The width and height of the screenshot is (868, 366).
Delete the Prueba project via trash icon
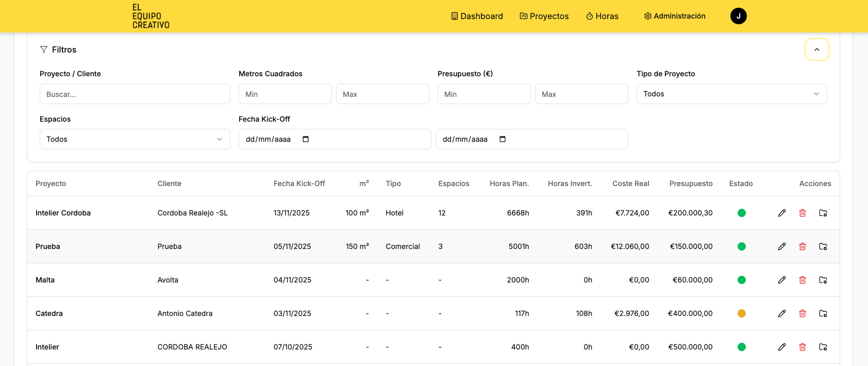click(803, 246)
